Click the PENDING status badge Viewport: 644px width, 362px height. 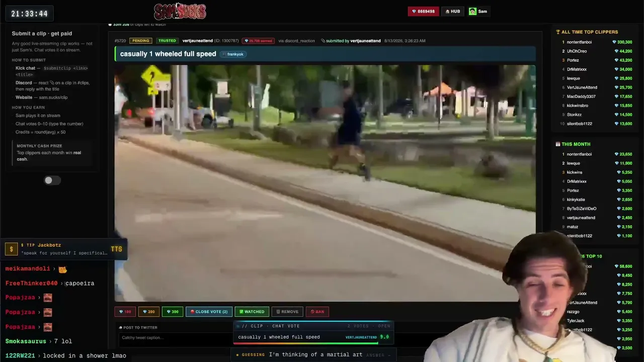[141, 41]
